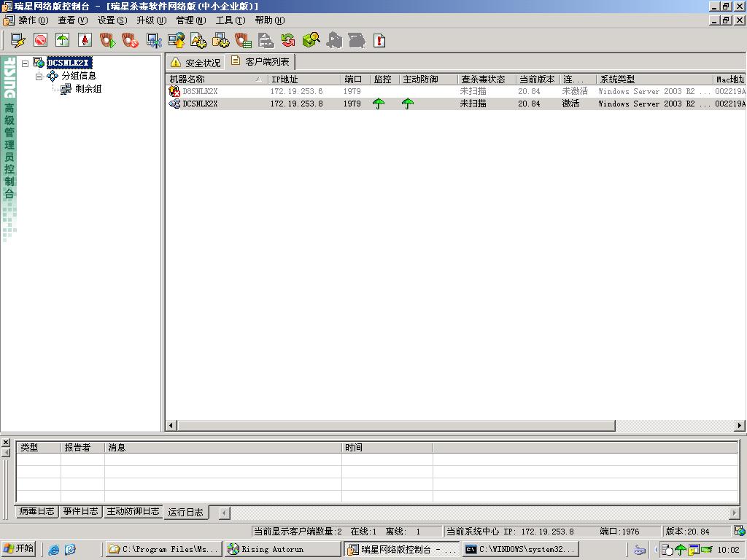The height and width of the screenshot is (560, 747).
Task: Click the 时间 log column header
Action: pyautogui.click(x=387, y=448)
